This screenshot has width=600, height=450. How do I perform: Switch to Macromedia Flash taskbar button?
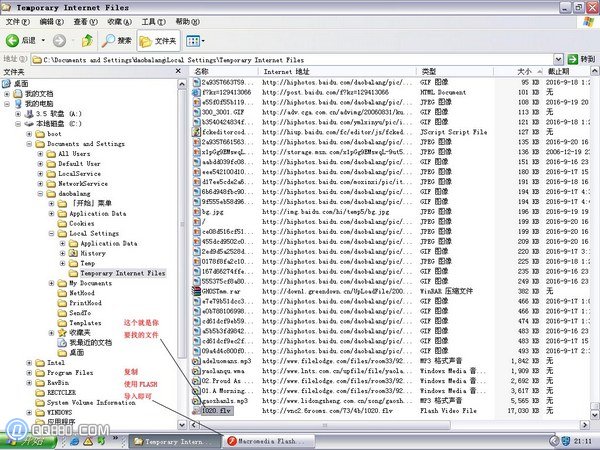click(270, 442)
